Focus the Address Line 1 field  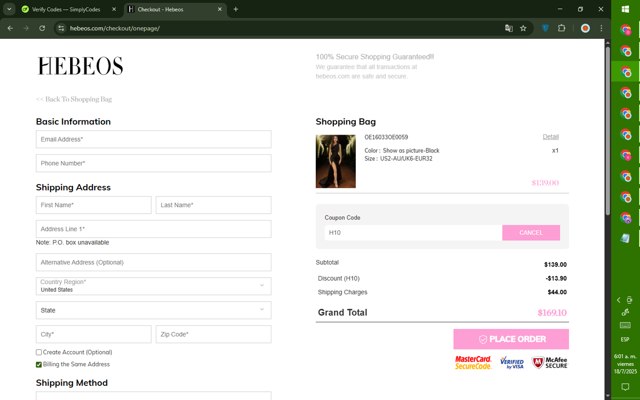[153, 229]
